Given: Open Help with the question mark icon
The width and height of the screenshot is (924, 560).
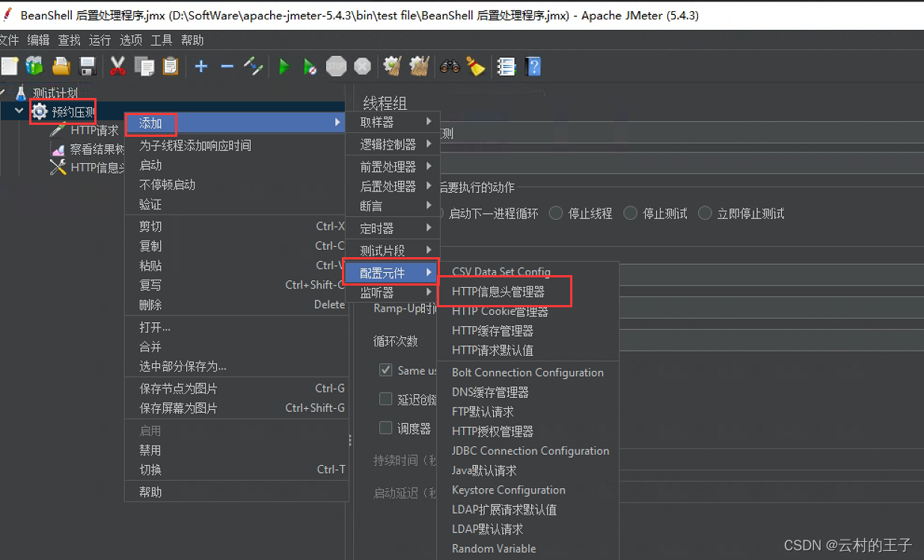Looking at the screenshot, I should [533, 67].
